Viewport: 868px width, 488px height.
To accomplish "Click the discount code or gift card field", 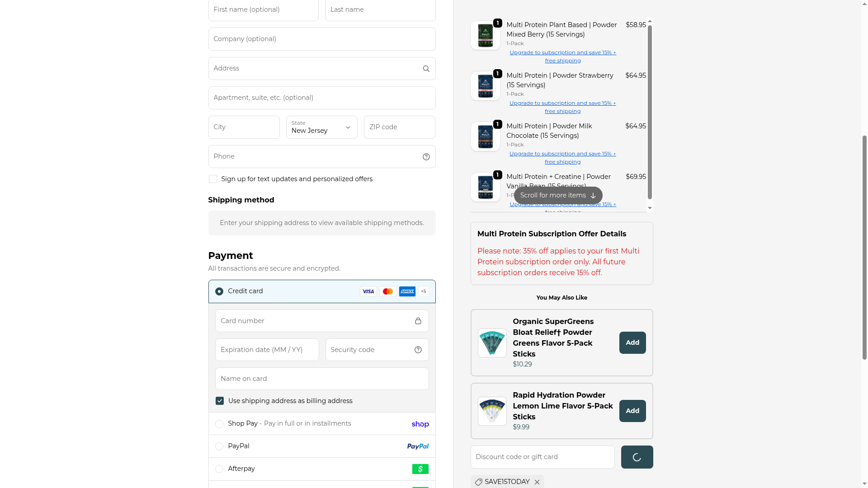I will tap(542, 457).
